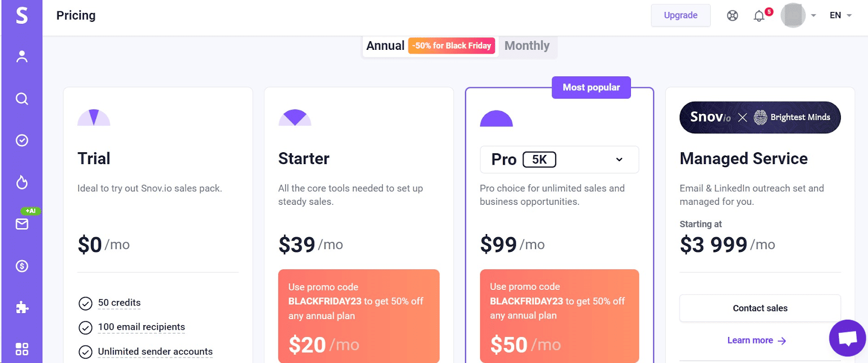Image resolution: width=868 pixels, height=363 pixels.
Task: Open Integrations via the puzzle piece icon
Action: coord(22,308)
